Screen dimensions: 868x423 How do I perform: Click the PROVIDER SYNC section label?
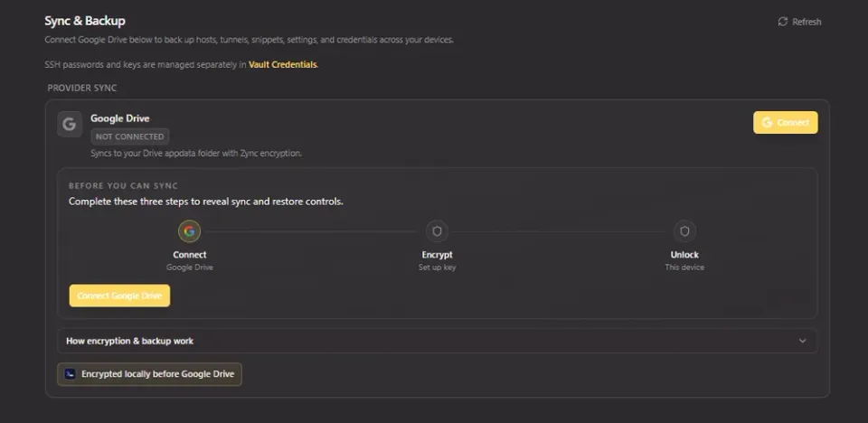[x=82, y=88]
